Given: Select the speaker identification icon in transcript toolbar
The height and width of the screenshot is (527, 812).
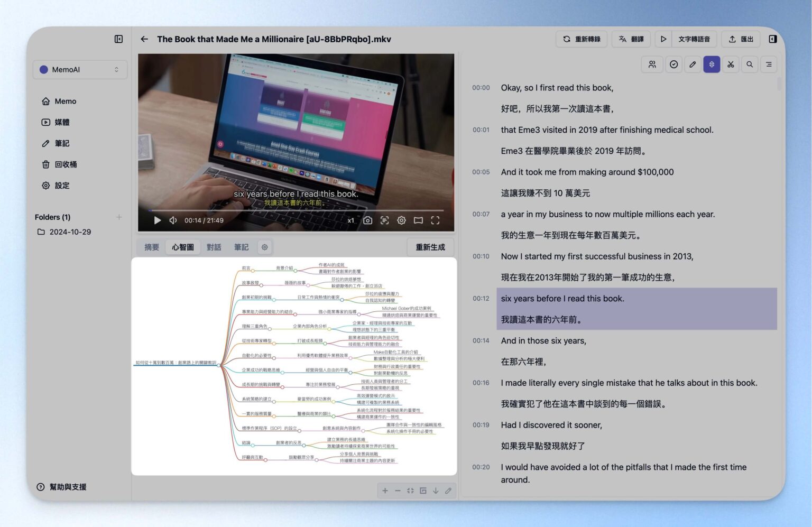Looking at the screenshot, I should 652,64.
